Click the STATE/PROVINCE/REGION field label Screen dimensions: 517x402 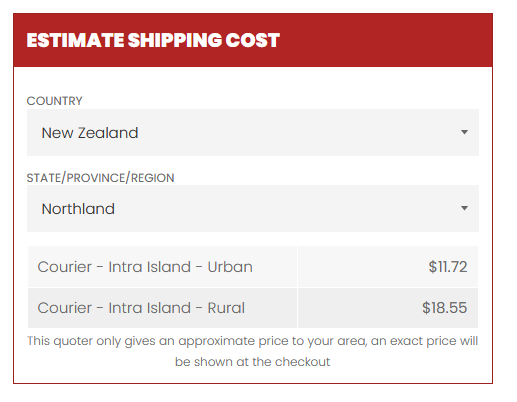100,178
